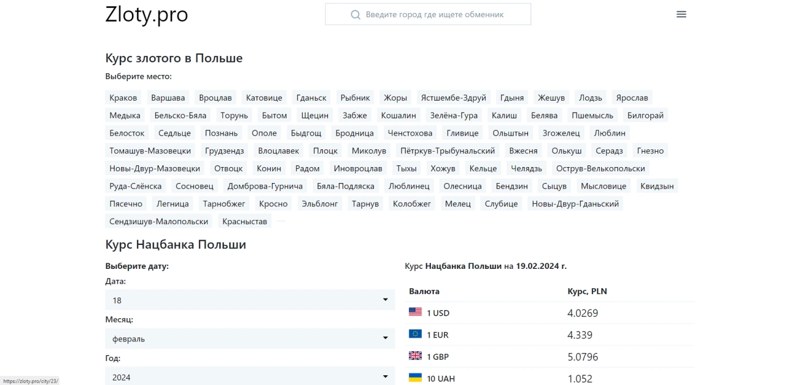800x385 pixels.
Task: Choose the Рыбник city tag
Action: 355,97
